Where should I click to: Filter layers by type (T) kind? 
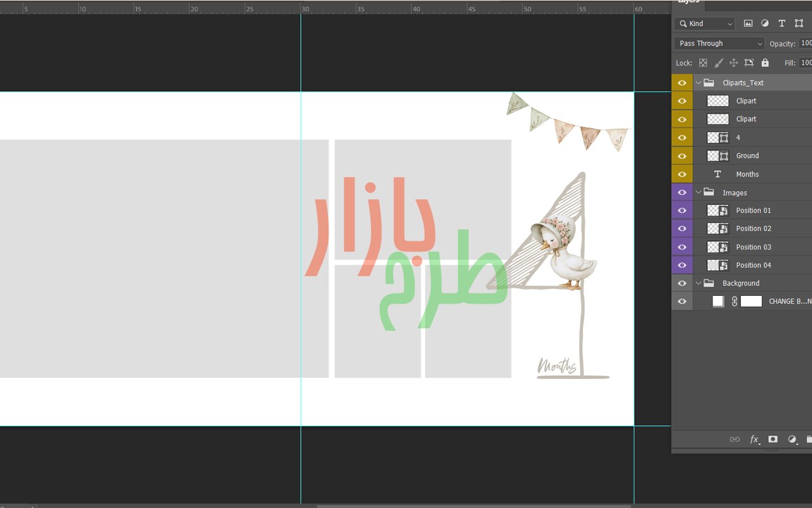tap(782, 23)
